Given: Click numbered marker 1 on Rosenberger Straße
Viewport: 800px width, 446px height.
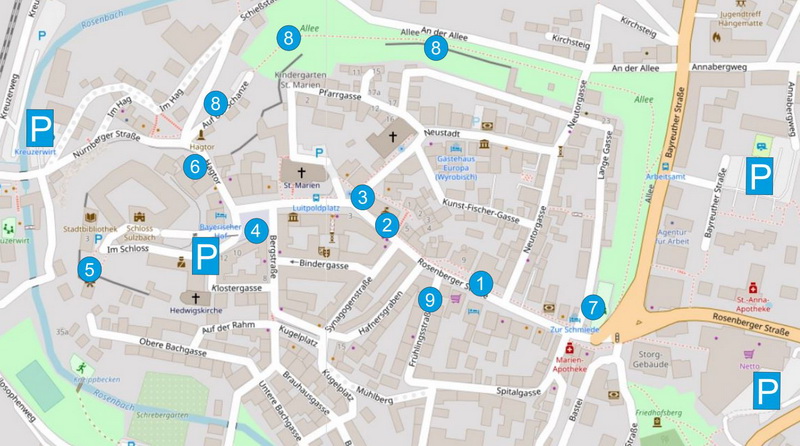Looking at the screenshot, I should point(480,284).
